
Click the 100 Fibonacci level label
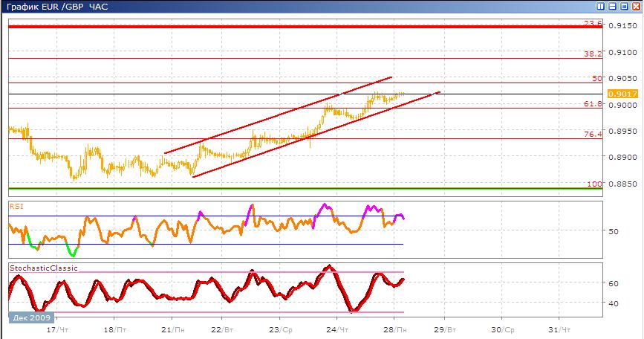point(594,184)
